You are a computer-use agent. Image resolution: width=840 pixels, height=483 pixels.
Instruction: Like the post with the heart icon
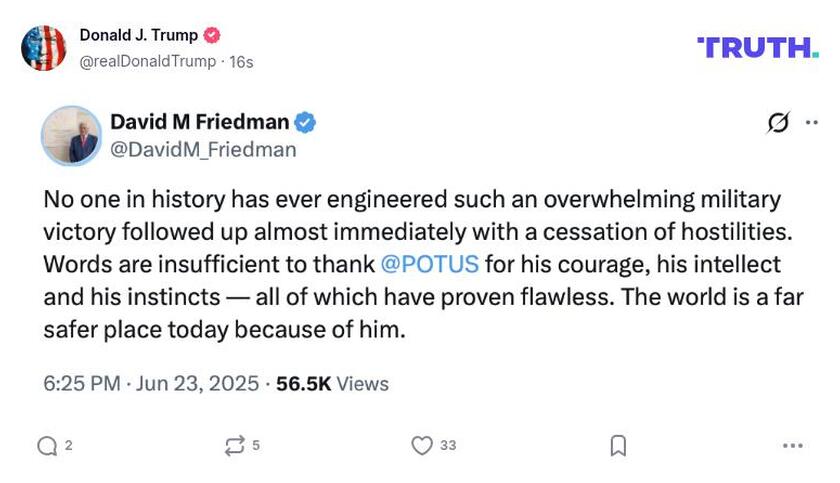coord(423,446)
